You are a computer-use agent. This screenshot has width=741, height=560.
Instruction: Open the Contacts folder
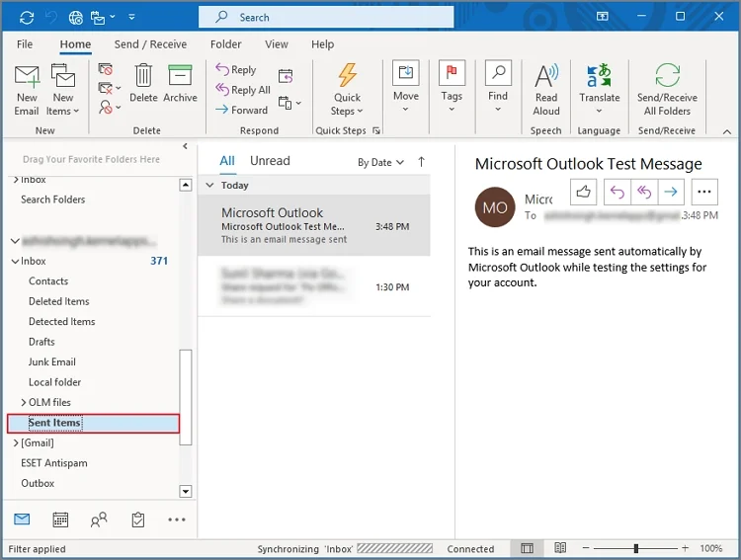tap(48, 281)
